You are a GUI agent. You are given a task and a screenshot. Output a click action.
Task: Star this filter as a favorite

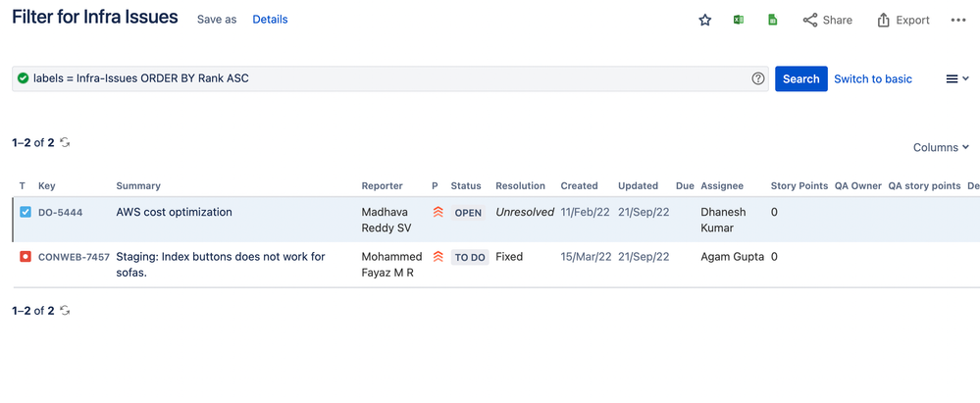[x=705, y=20]
